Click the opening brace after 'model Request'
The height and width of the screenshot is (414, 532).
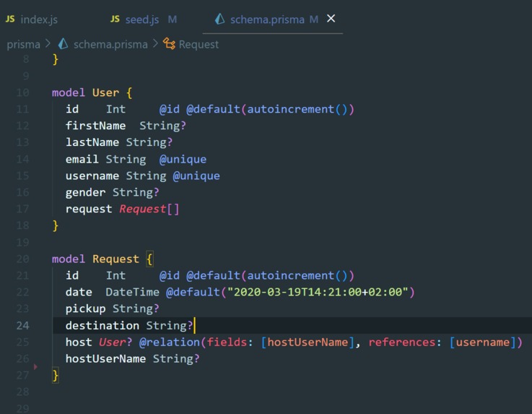click(x=149, y=259)
